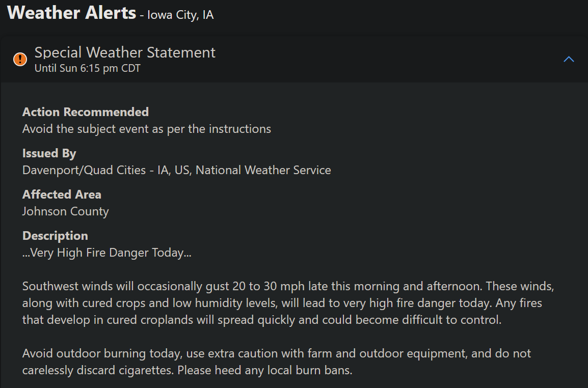Click the Description label
This screenshot has height=388, width=588.
(55, 236)
